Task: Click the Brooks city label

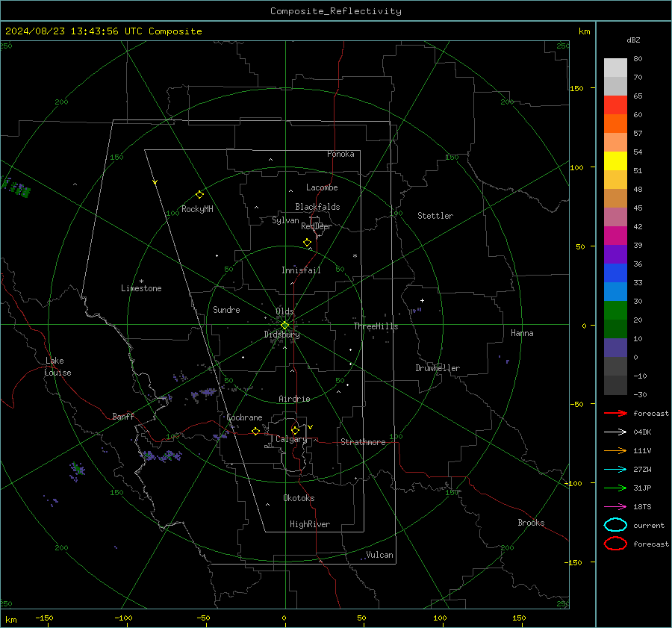Action: tap(531, 523)
